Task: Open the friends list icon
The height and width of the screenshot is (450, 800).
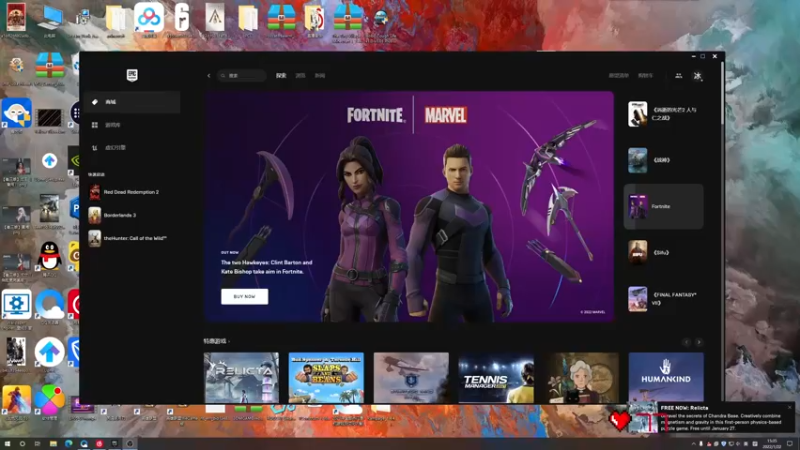Action: pos(679,76)
